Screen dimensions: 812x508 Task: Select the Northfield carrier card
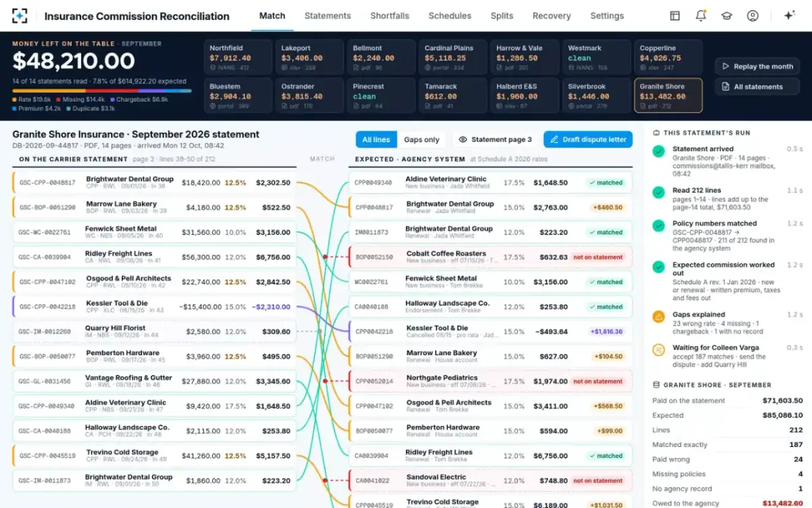pos(237,57)
